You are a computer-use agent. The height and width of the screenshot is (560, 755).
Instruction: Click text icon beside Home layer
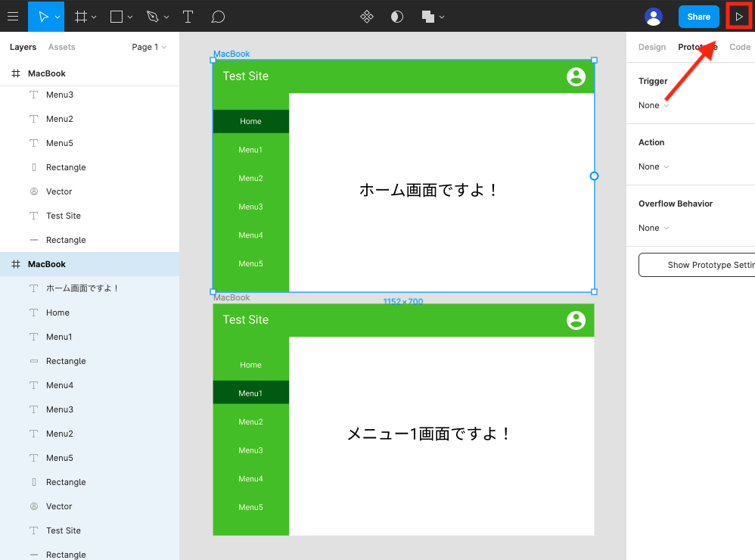(x=34, y=313)
